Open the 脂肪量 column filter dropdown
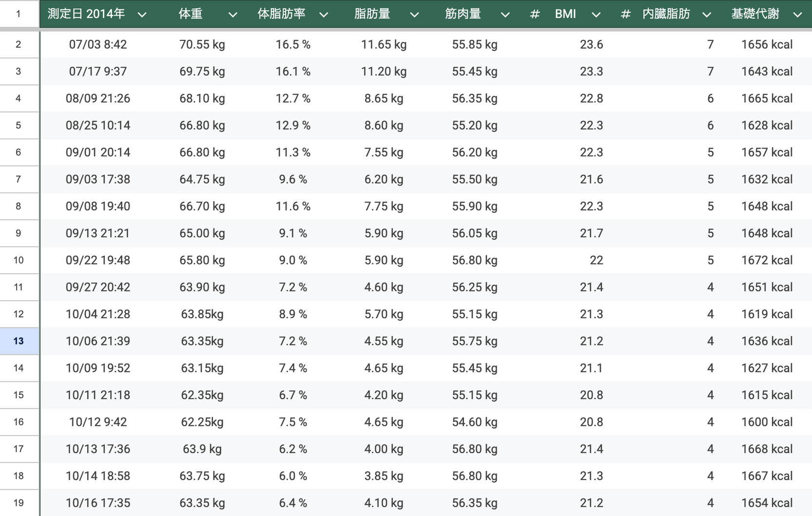812x516 pixels. (x=414, y=15)
